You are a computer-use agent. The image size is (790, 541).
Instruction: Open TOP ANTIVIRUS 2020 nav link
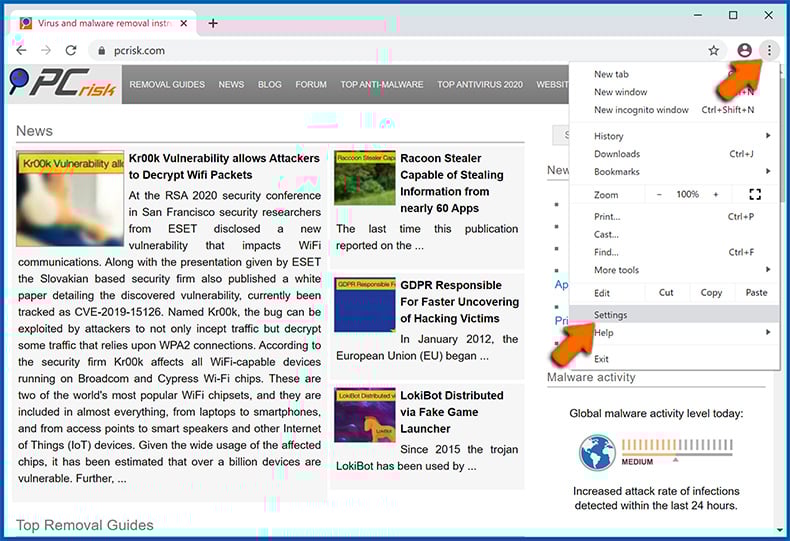[x=480, y=85]
